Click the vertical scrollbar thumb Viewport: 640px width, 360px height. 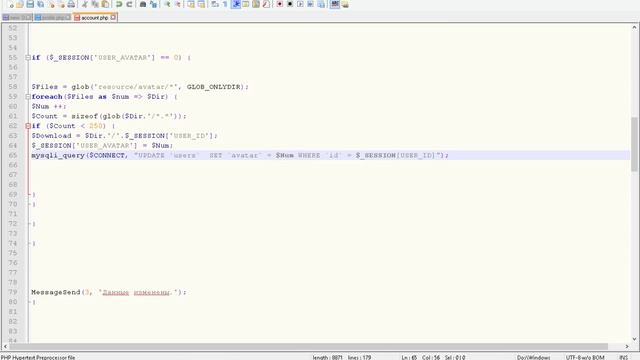point(634,144)
